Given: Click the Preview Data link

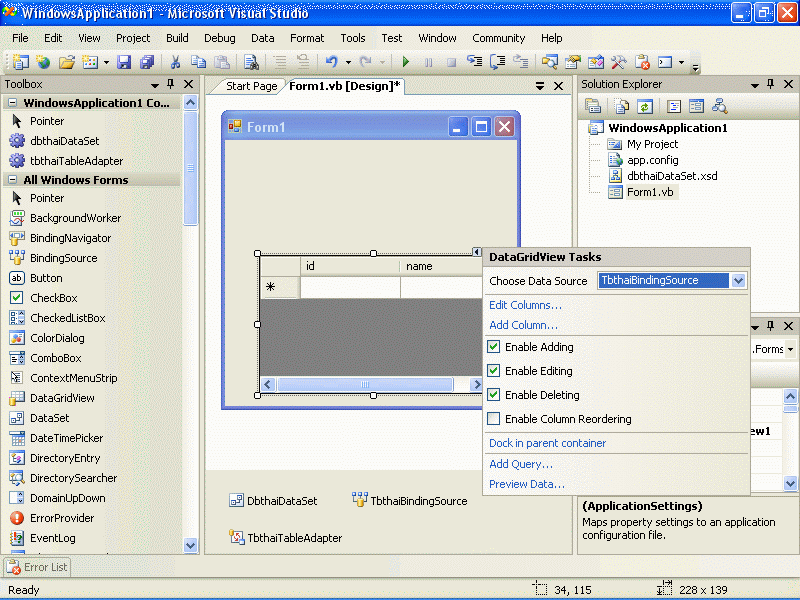Looking at the screenshot, I should (x=527, y=484).
